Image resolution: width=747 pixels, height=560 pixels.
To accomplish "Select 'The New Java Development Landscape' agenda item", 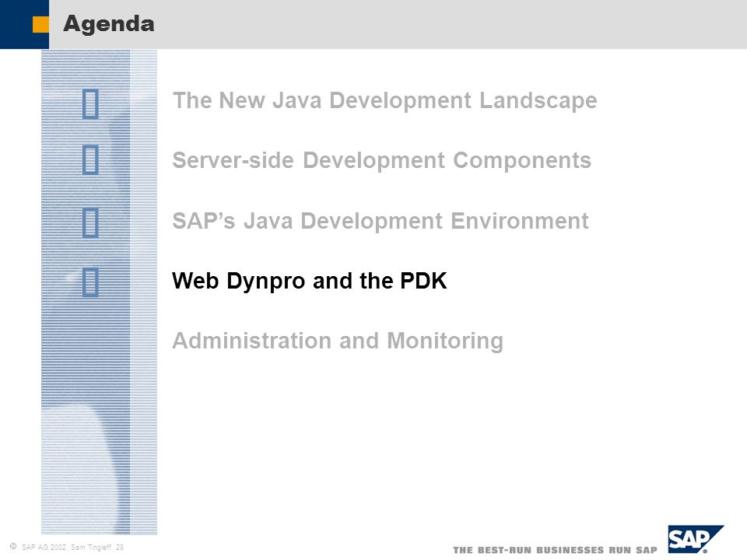I will pos(384,101).
